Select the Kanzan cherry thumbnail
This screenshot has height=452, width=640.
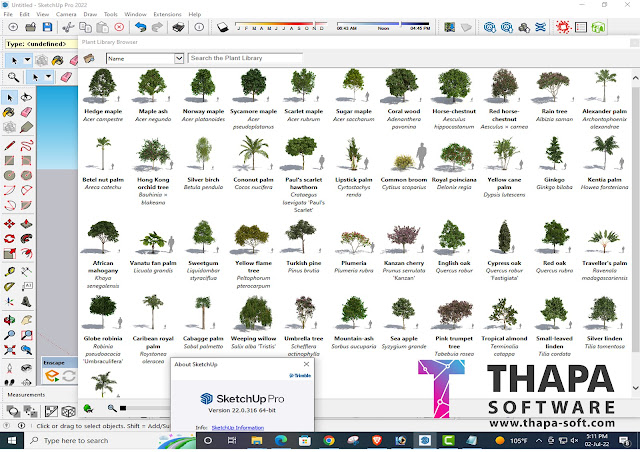[404, 239]
